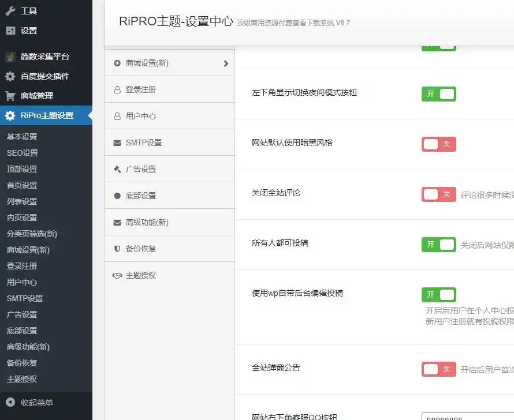This screenshot has width=514, height=420.
Task: Click the gear icon beside 百度提交插件
Action: coord(10,76)
